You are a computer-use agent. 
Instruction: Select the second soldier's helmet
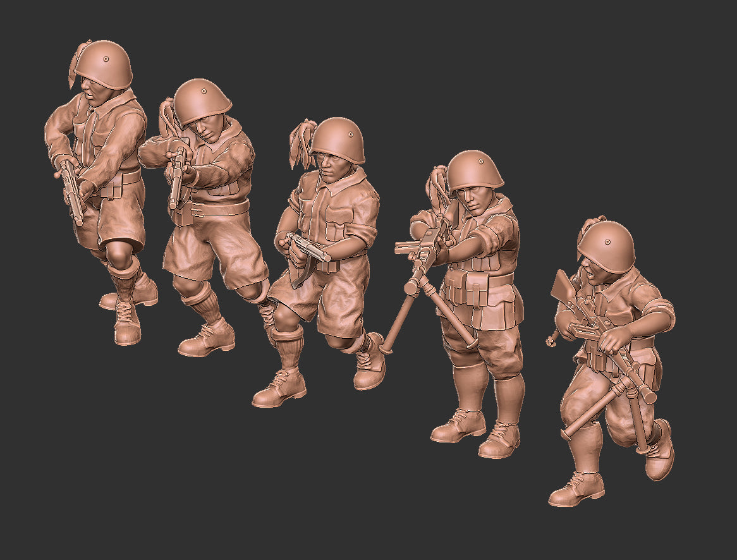pos(202,100)
